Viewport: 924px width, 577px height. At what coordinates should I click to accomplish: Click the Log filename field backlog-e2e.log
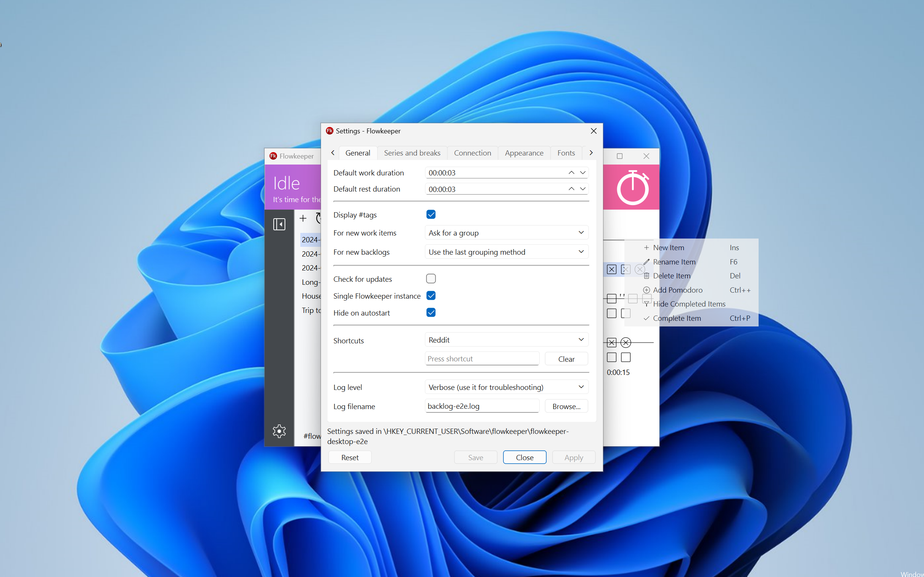482,406
